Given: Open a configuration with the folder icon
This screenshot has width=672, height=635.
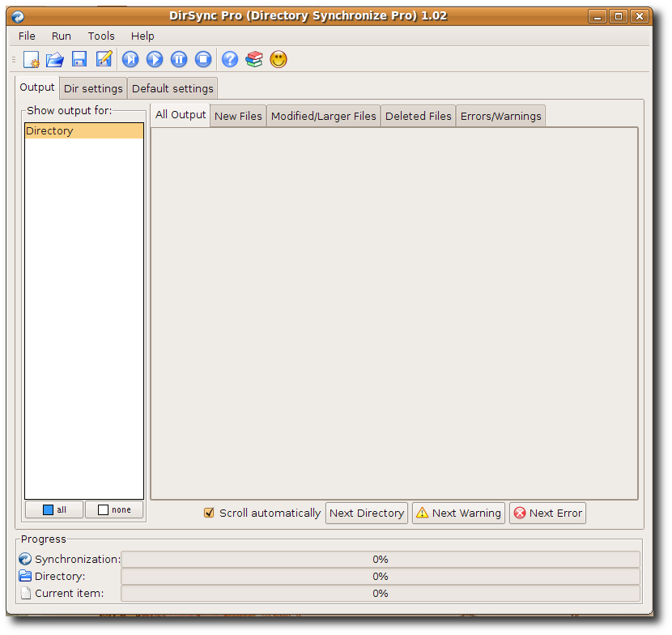Looking at the screenshot, I should 55,59.
